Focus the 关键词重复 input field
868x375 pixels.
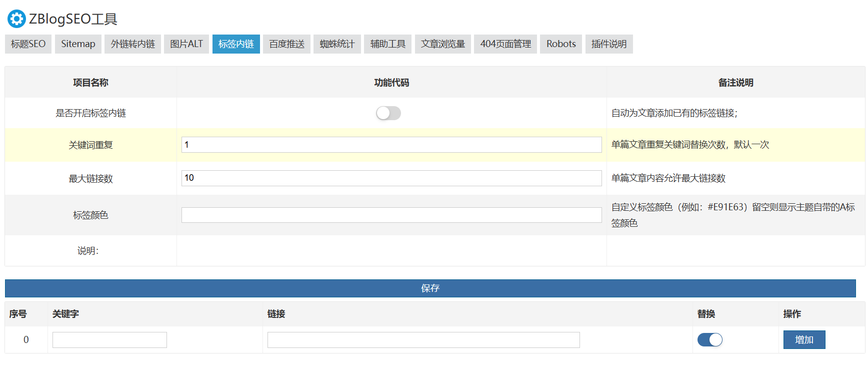(x=391, y=145)
